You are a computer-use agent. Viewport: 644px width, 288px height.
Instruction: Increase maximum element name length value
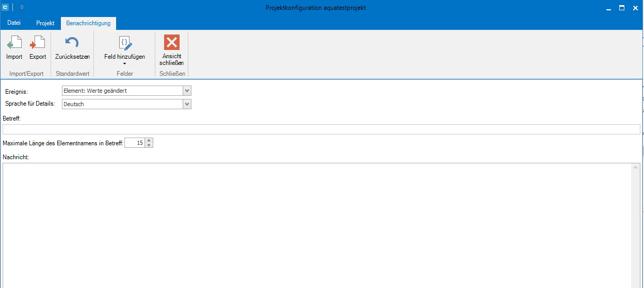coord(149,141)
